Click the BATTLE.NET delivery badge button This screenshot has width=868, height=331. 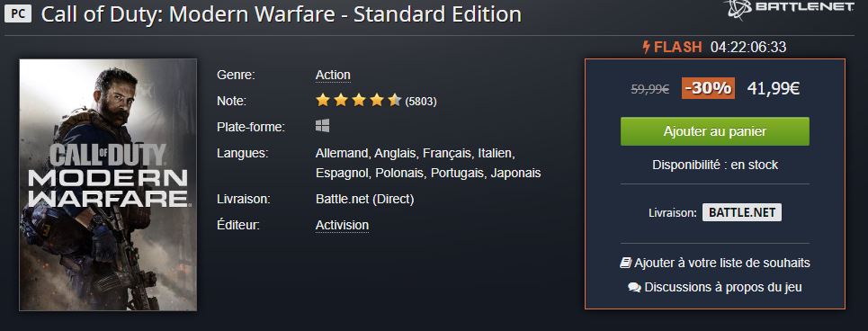pos(742,212)
